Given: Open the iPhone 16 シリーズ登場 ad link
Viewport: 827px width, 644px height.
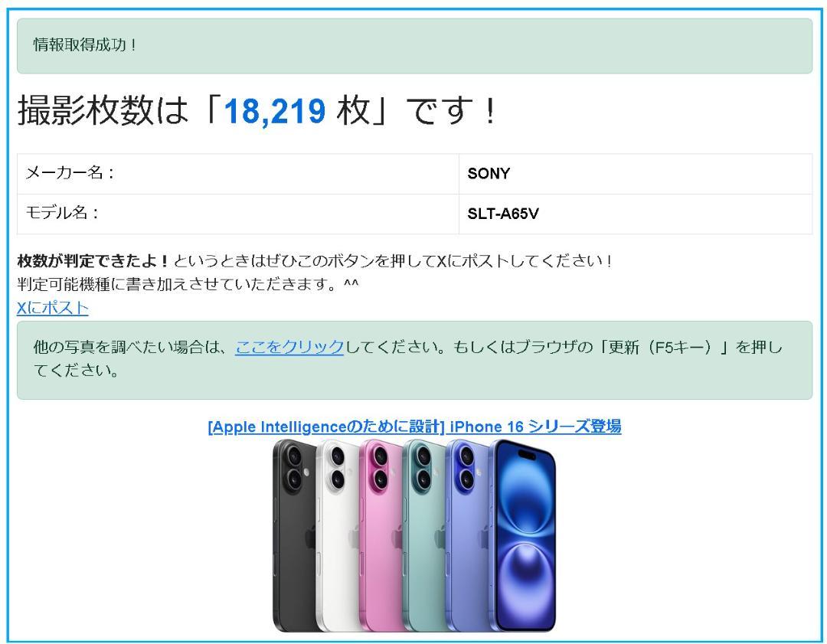Looking at the screenshot, I should [414, 427].
